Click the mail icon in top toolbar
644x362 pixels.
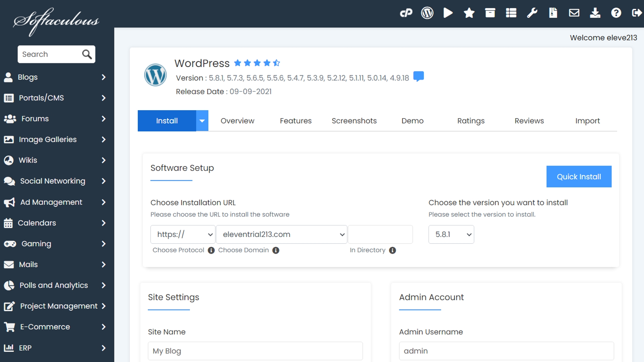[574, 13]
